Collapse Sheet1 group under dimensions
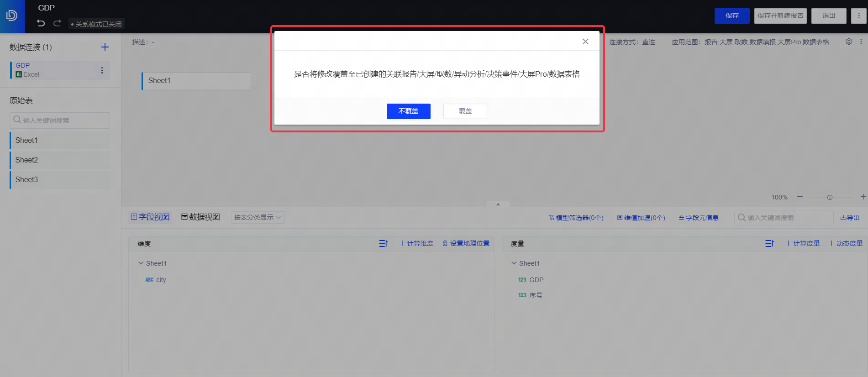 coord(141,263)
